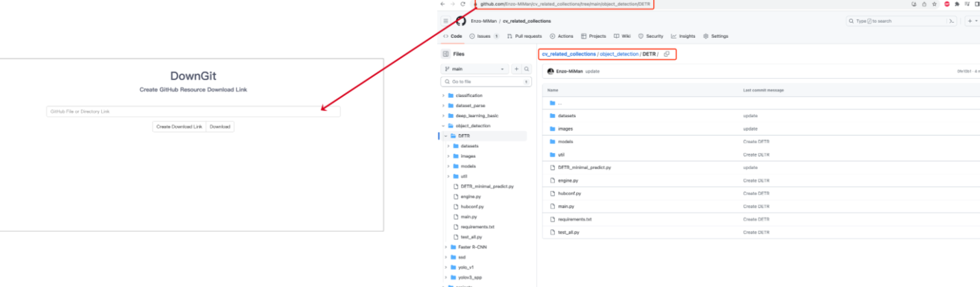980x287 pixels.
Task: Open the main branch dropdown
Action: click(x=474, y=68)
